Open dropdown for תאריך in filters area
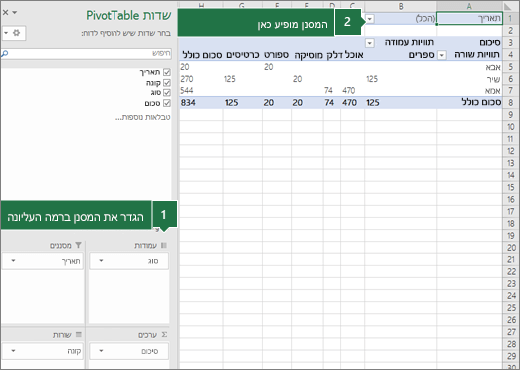 [x=13, y=261]
